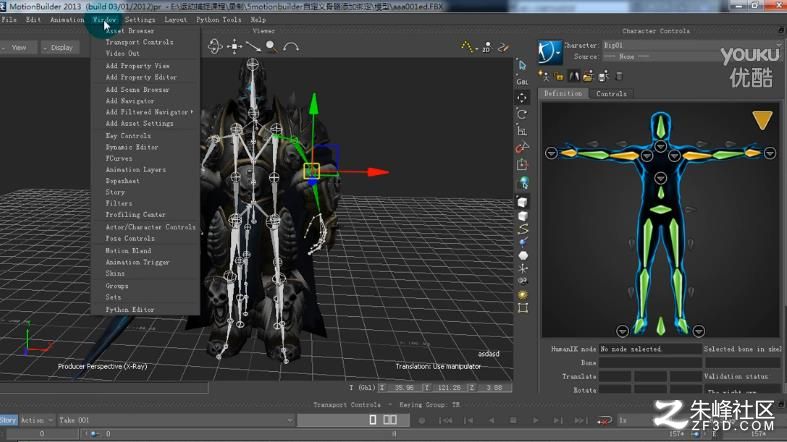Click the Play forward button
Viewport: 787px width, 442px height.
(x=536, y=420)
